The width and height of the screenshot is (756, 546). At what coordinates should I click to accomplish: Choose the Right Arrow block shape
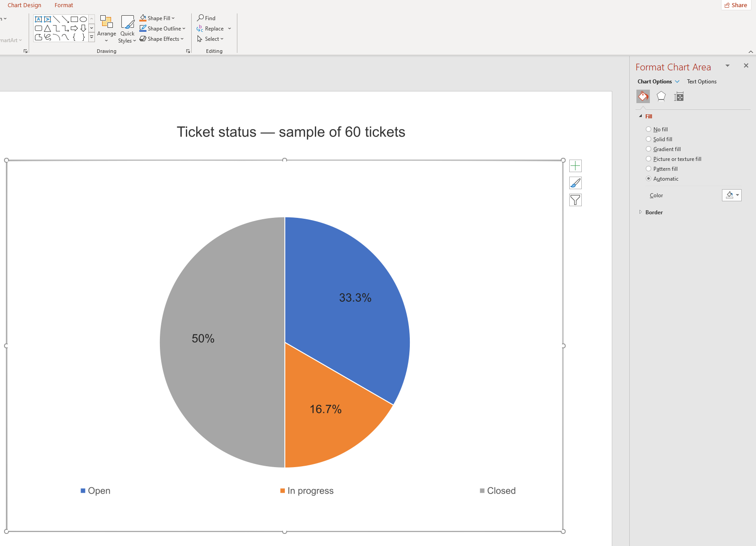pos(74,28)
